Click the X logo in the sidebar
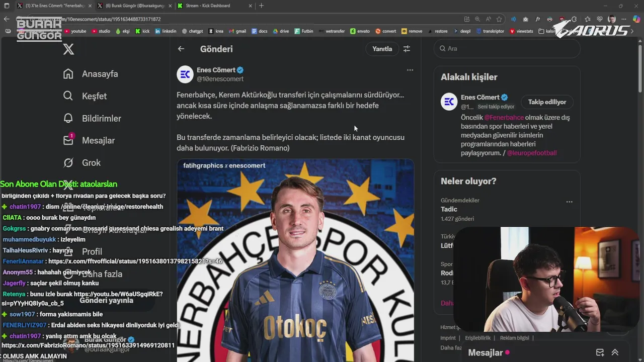The image size is (644, 362). click(68, 49)
